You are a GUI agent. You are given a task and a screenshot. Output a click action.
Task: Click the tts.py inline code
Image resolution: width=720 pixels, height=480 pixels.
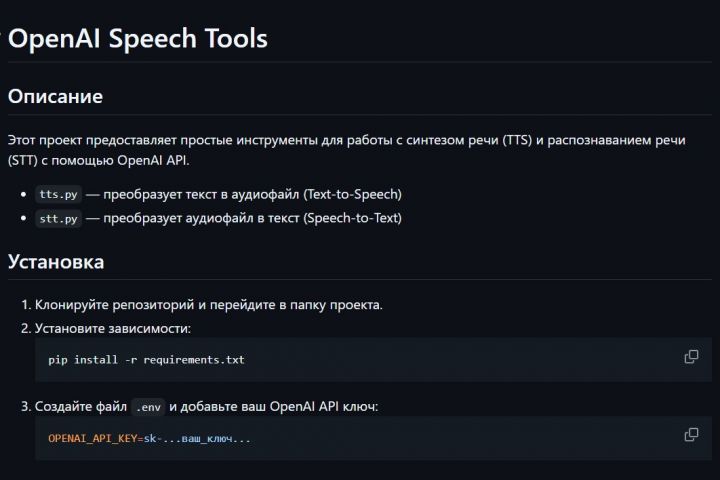(58, 194)
